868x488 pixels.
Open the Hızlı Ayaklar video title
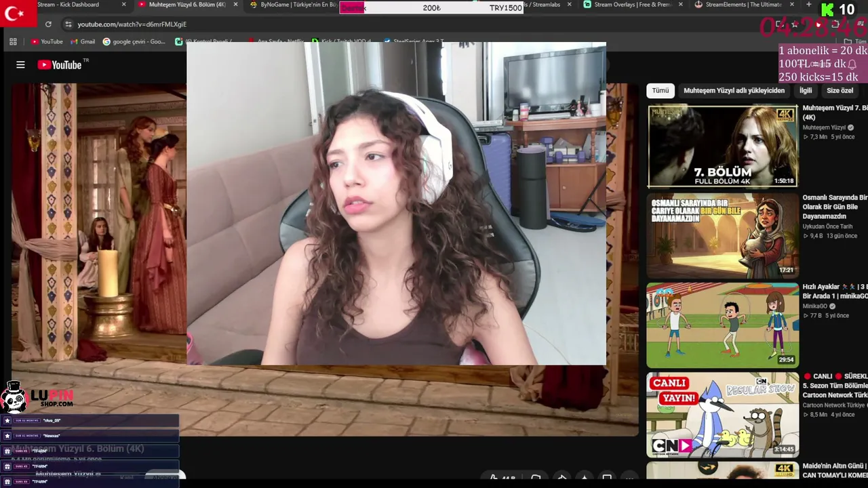pos(835,291)
